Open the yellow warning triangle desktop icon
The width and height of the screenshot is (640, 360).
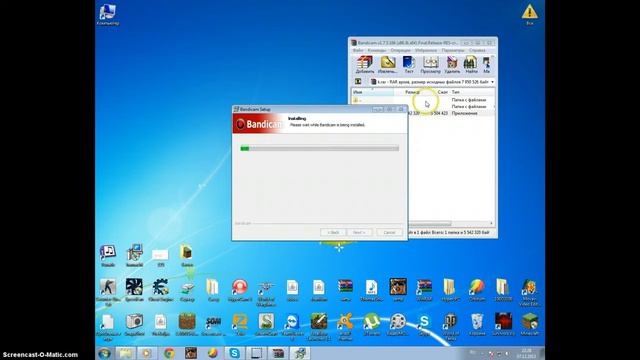pyautogui.click(x=529, y=15)
